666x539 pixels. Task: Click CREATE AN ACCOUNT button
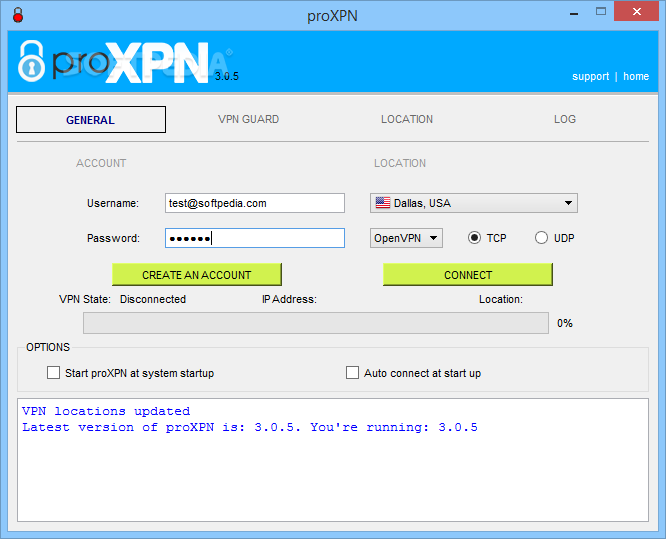pos(197,275)
